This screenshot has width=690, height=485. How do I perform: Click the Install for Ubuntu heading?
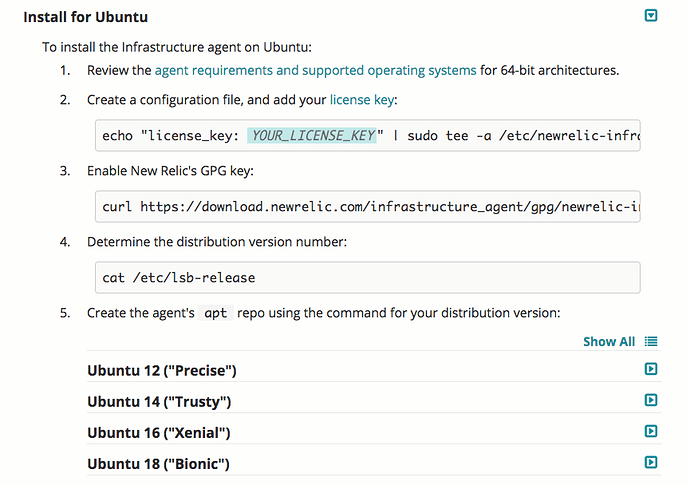tap(86, 17)
